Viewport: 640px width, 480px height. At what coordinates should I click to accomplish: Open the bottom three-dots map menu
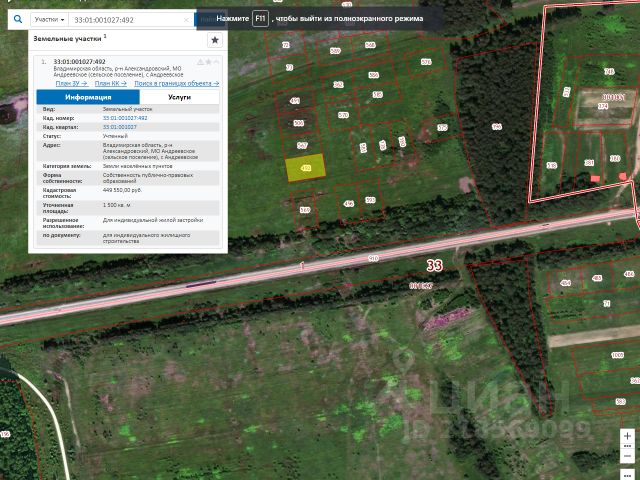[627, 475]
